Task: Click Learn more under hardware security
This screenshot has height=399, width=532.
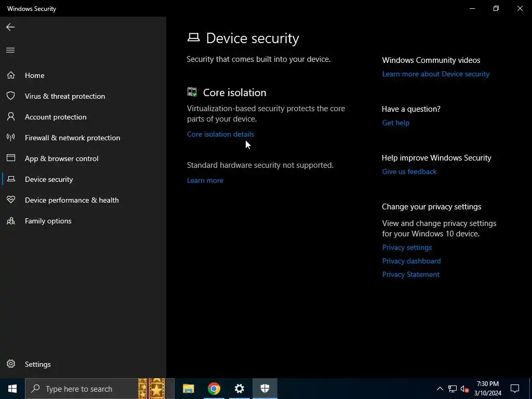Action: pyautogui.click(x=205, y=180)
